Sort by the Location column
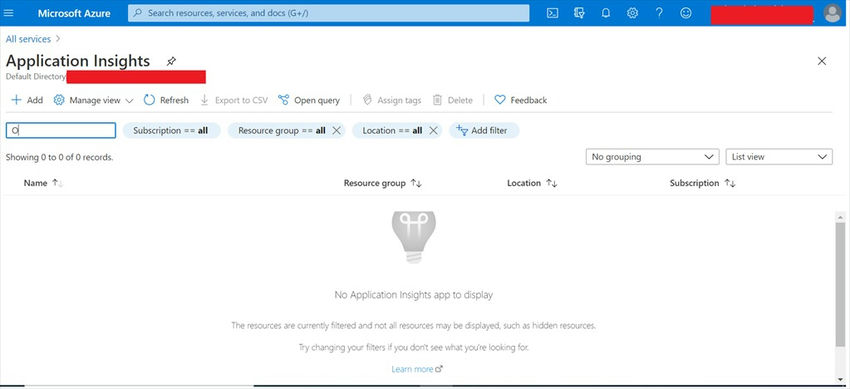850x389 pixels. (x=532, y=183)
